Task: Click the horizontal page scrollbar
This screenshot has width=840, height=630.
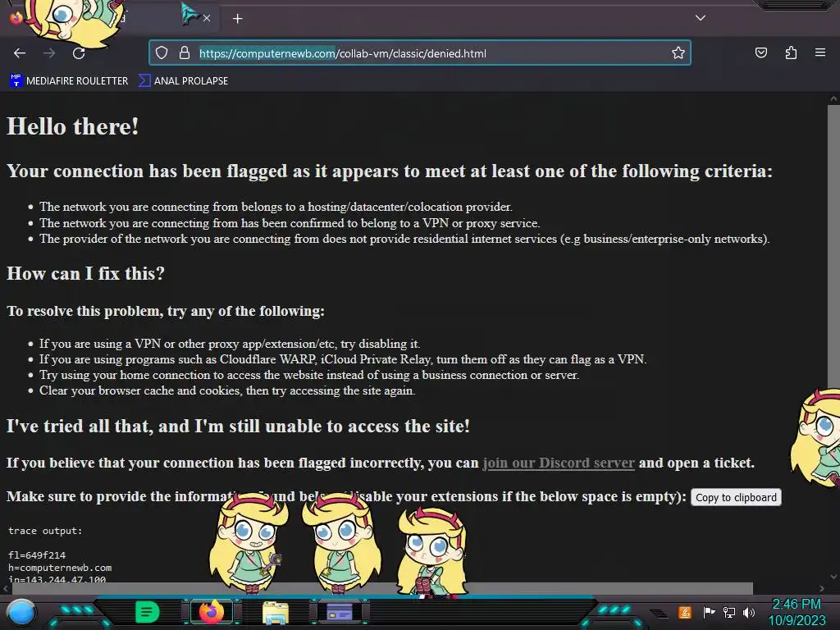Action: click(382, 588)
